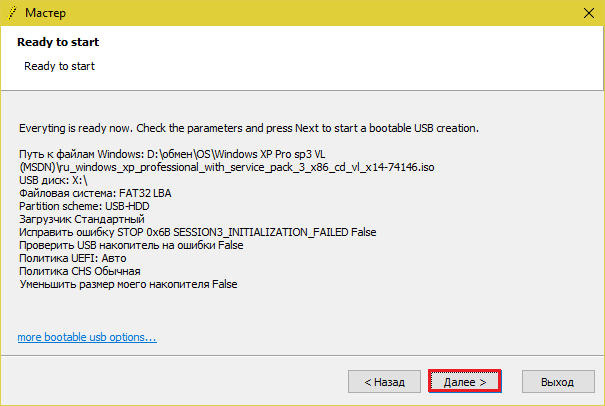This screenshot has height=406, width=605.
Task: Open "more bootable usb options..." link
Action: coord(87,337)
